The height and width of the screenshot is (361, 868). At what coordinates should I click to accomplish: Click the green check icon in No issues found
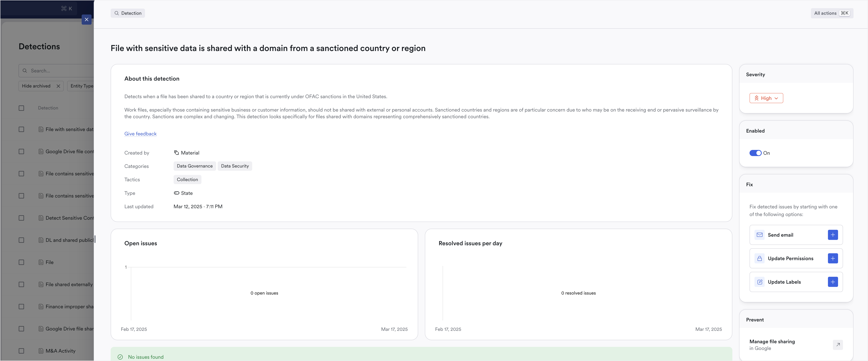(x=120, y=357)
